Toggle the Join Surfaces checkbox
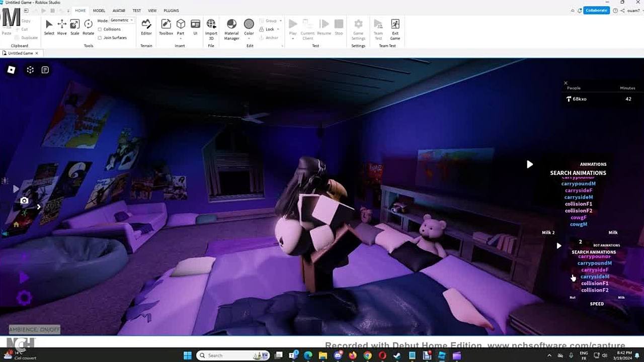Viewport: 644px width, 362px height. (100, 38)
